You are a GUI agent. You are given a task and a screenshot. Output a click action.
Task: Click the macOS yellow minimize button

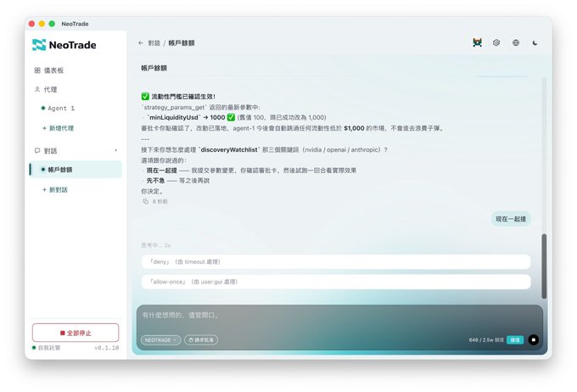point(42,24)
